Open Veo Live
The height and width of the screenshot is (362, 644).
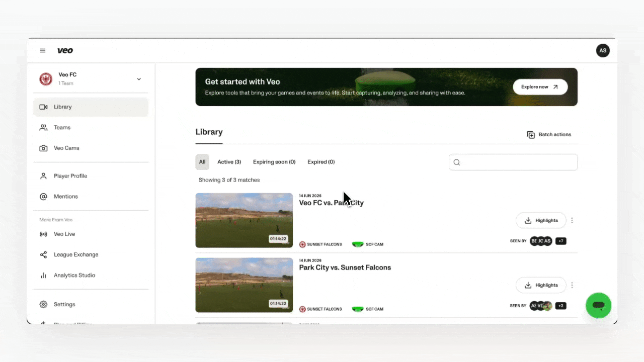pos(91,234)
